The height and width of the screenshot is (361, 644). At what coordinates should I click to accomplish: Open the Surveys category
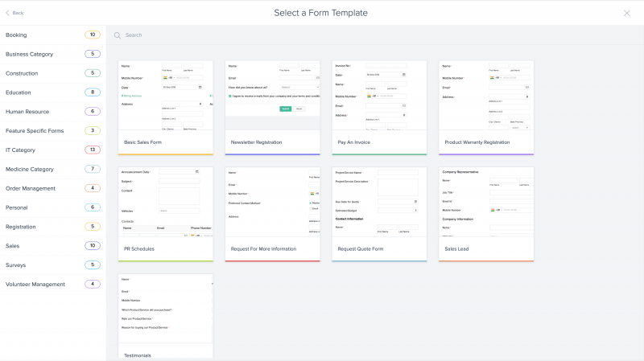(15, 265)
